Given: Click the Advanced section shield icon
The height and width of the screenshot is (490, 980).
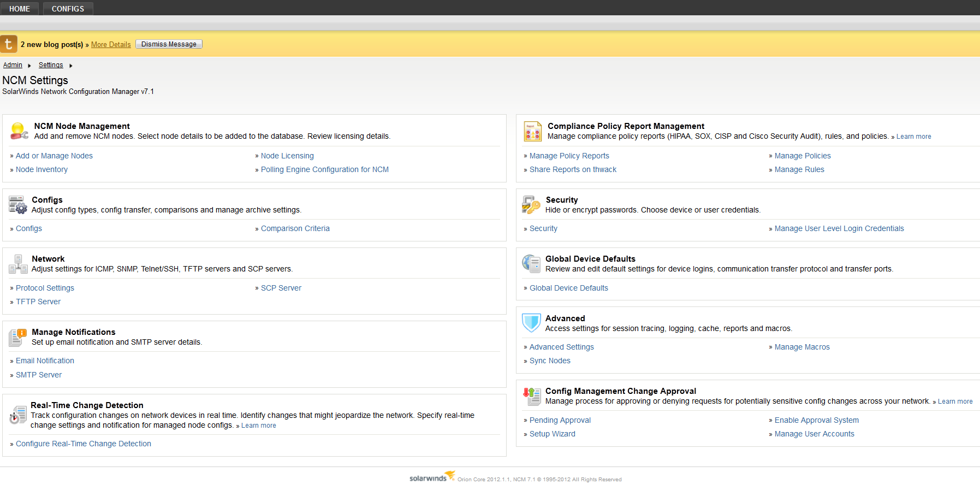Looking at the screenshot, I should [x=531, y=323].
